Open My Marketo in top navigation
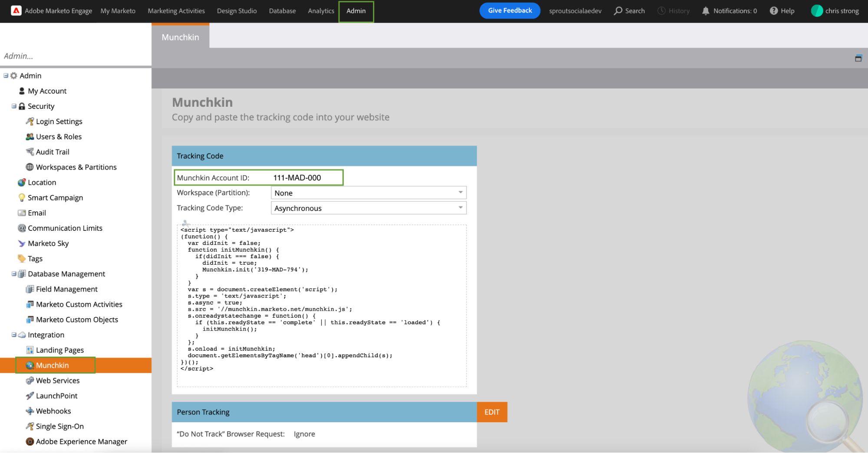Screen dimensions: 868x453 coord(118,11)
